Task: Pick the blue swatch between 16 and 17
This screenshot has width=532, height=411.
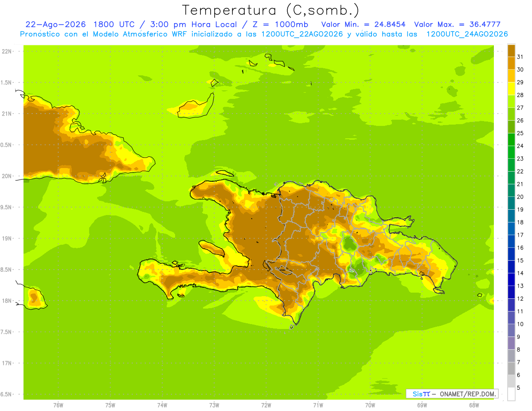Action: point(511,241)
